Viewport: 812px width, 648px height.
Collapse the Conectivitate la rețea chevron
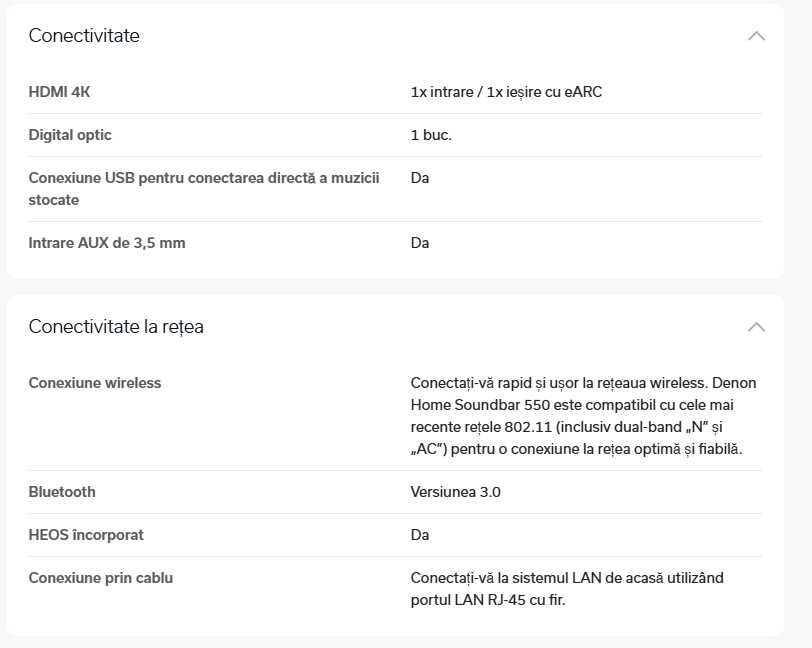[x=756, y=327]
